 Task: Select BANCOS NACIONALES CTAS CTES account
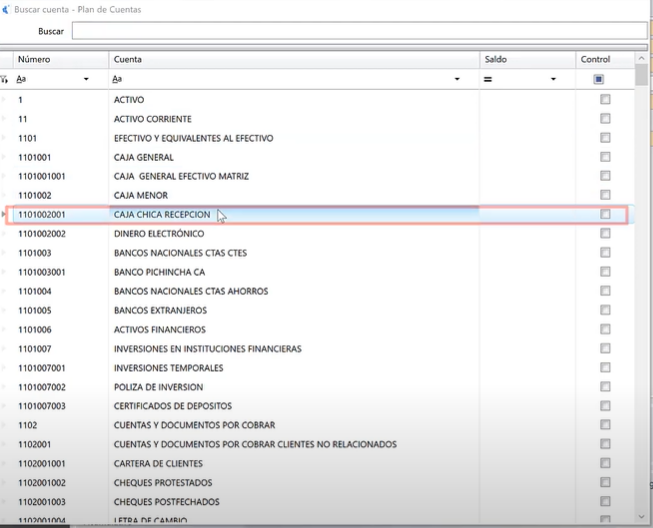click(180, 253)
